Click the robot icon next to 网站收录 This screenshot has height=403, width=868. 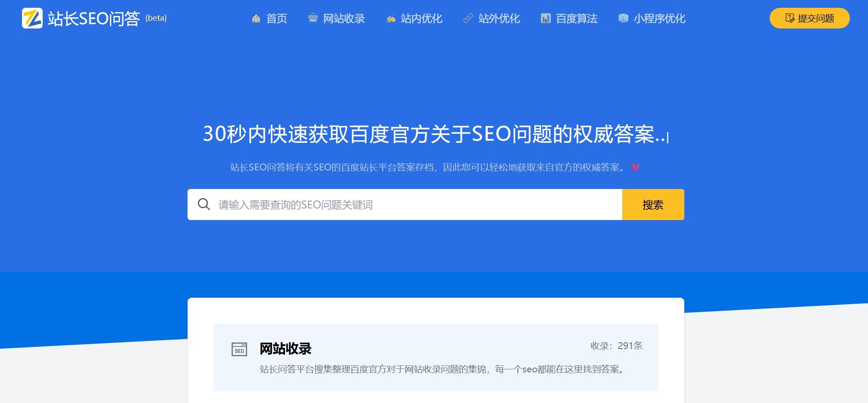(313, 18)
